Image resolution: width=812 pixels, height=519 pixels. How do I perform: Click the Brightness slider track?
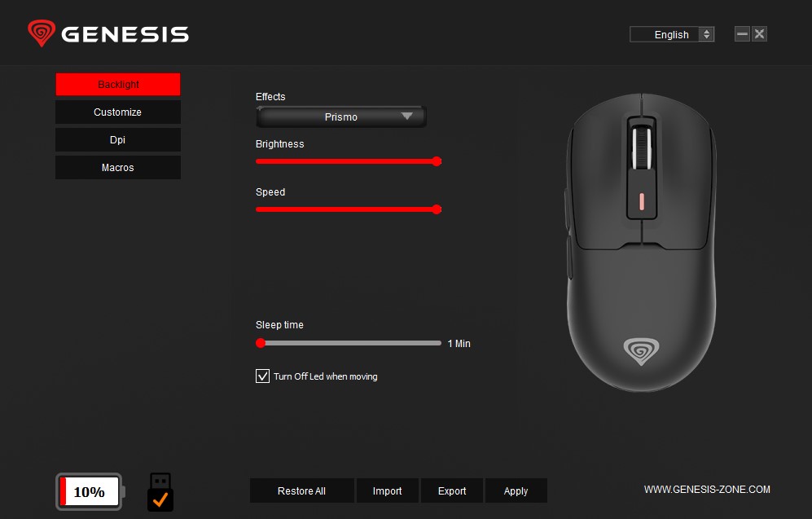point(349,161)
